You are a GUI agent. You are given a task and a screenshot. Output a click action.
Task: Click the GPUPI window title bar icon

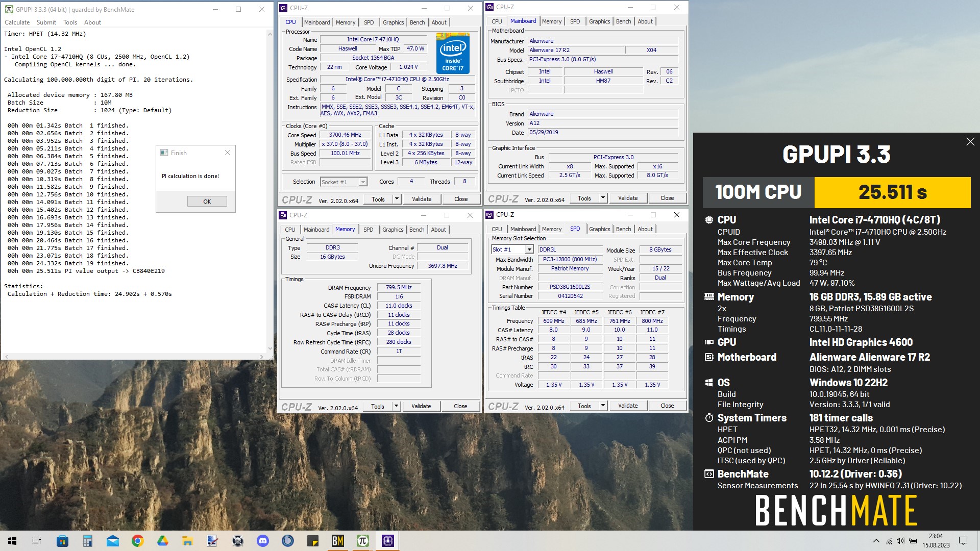9,9
